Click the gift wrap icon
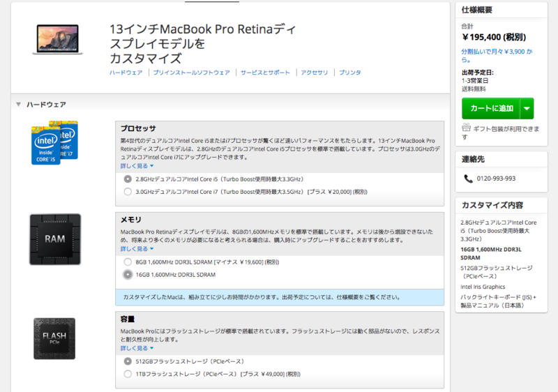This screenshot has width=558, height=392. tap(466, 128)
